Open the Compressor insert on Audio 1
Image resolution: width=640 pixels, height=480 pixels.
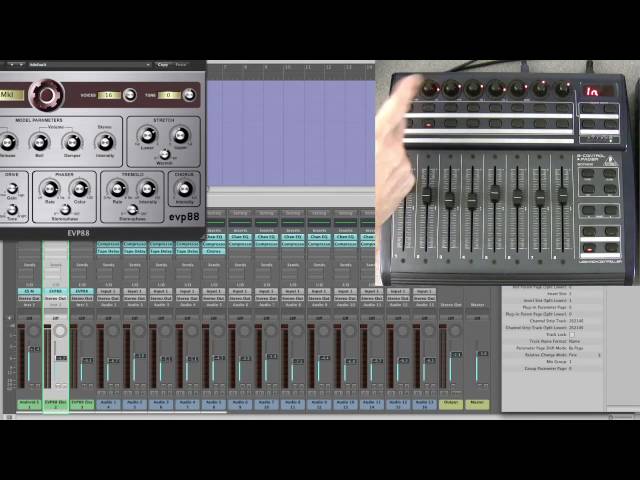click(x=108, y=244)
